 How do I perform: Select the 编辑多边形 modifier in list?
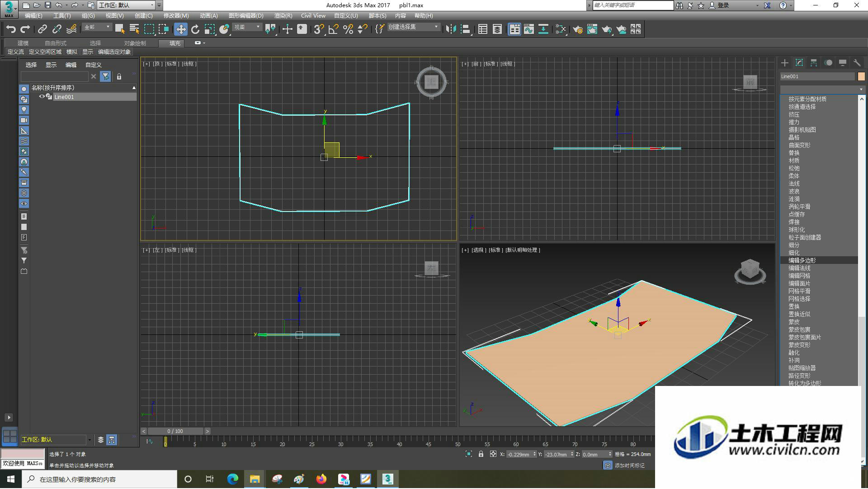click(819, 260)
